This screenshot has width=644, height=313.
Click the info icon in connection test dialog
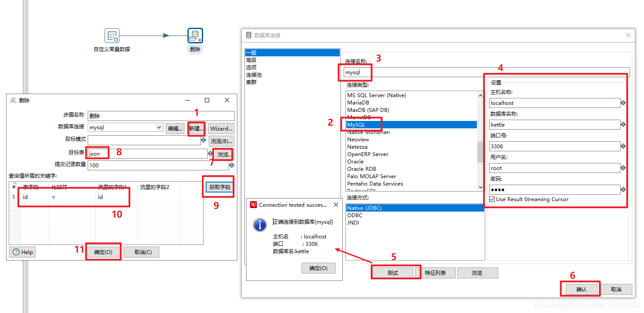pos(260,225)
